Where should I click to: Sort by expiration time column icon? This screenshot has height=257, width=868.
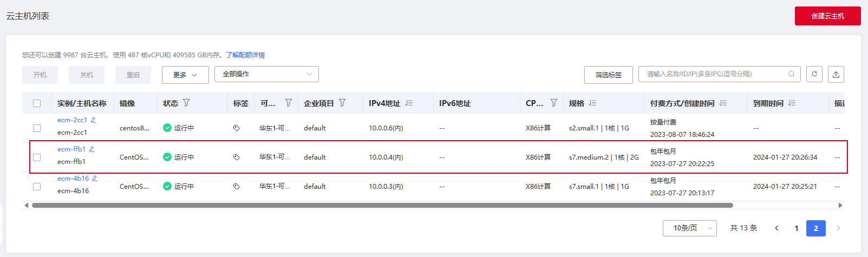point(792,103)
